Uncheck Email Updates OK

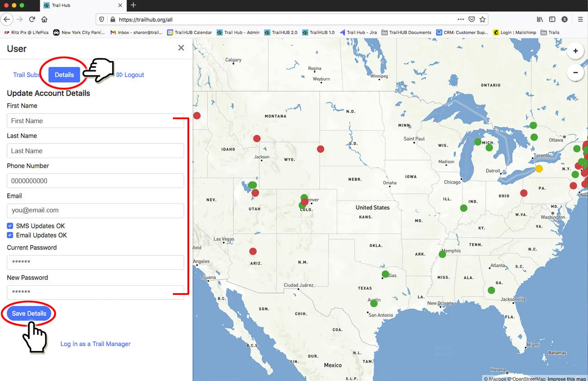(x=10, y=235)
